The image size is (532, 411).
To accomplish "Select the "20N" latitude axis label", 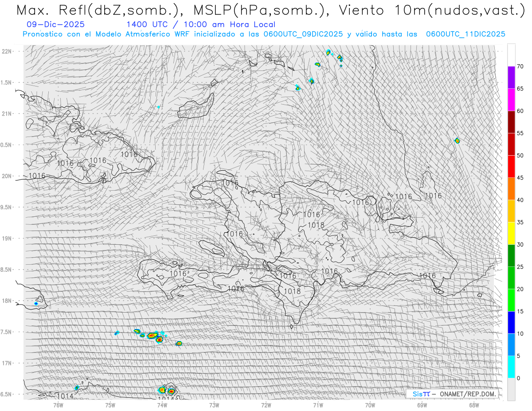I will 7,176.
